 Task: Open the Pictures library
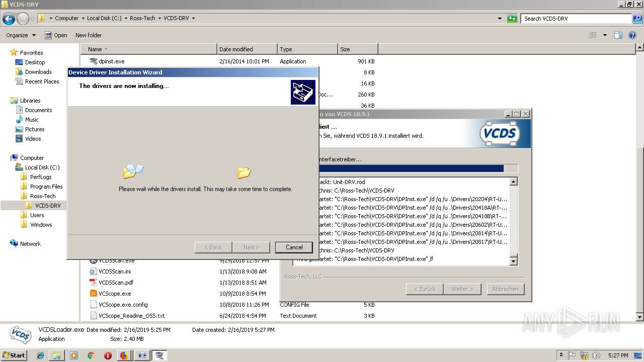click(35, 129)
